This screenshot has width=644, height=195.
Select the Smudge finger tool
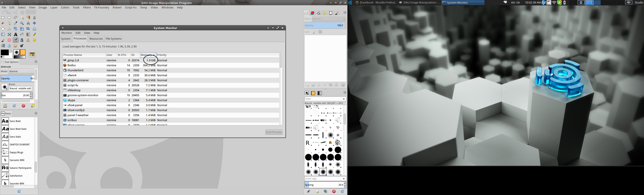coord(15,46)
